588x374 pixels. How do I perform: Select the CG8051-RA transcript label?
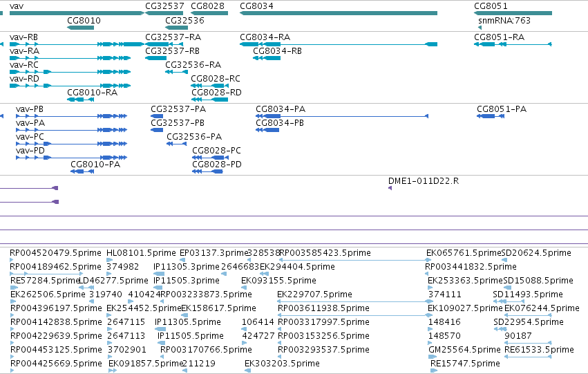[x=499, y=37]
